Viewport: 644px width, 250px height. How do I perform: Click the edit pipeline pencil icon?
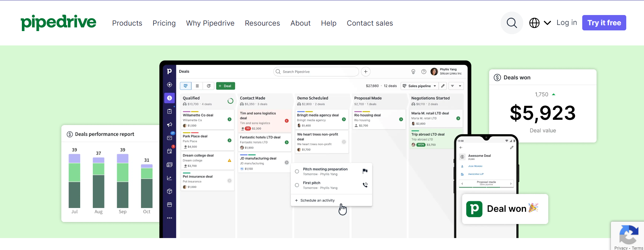pyautogui.click(x=443, y=86)
